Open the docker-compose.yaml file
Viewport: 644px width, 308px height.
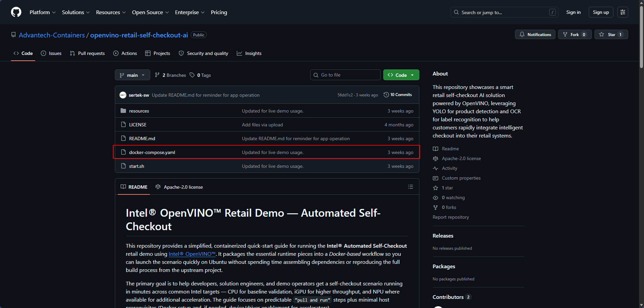coord(152,152)
